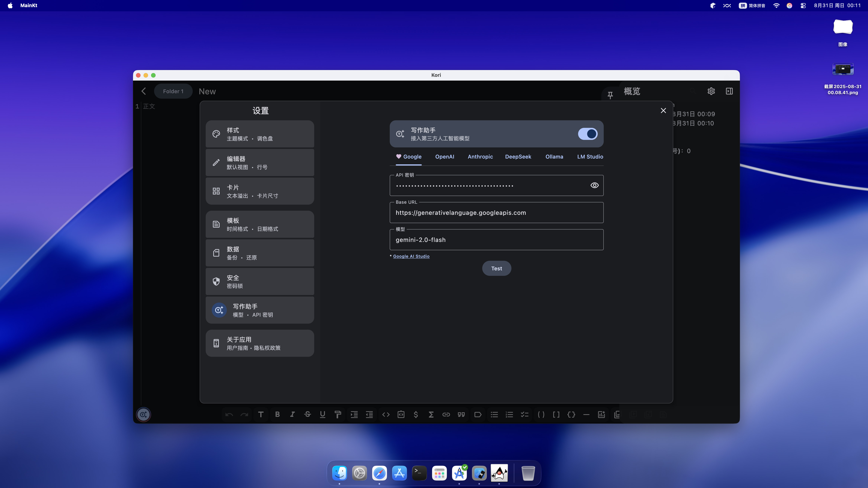Click the 模型 input field
The width and height of the screenshot is (868, 488).
pos(496,240)
